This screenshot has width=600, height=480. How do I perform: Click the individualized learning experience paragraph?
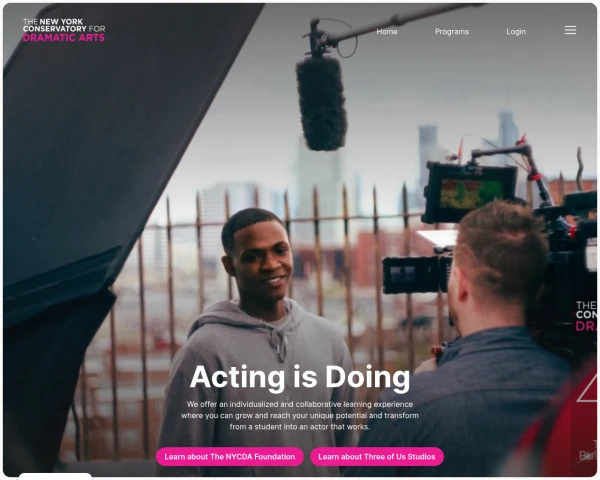(x=300, y=415)
